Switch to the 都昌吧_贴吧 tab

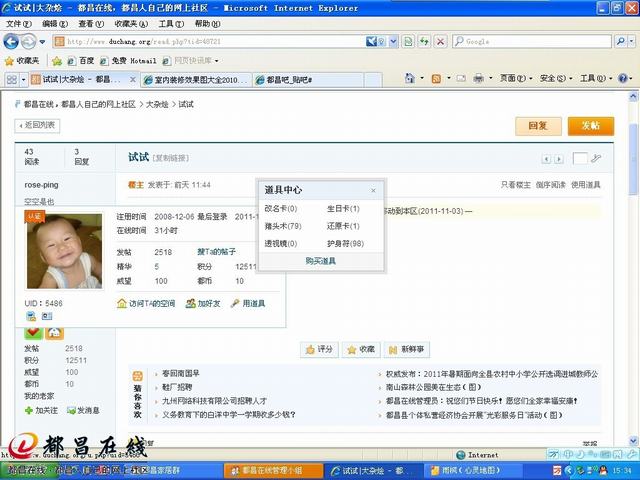tap(308, 80)
